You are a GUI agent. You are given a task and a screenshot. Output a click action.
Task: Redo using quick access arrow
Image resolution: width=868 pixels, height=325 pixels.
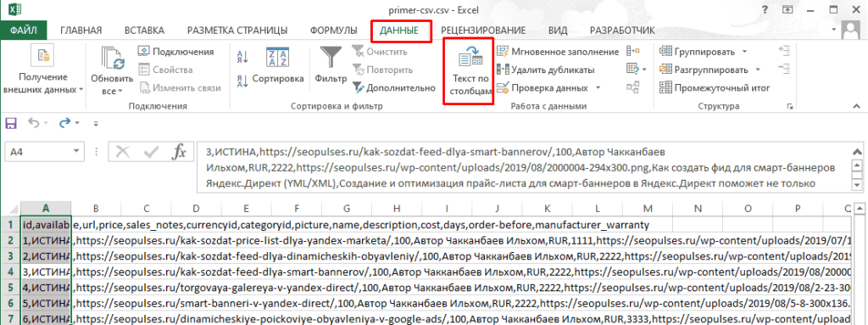click(64, 122)
